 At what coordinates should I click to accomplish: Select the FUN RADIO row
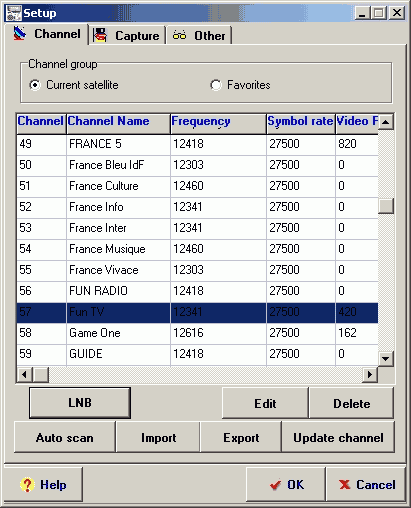[x=197, y=291]
